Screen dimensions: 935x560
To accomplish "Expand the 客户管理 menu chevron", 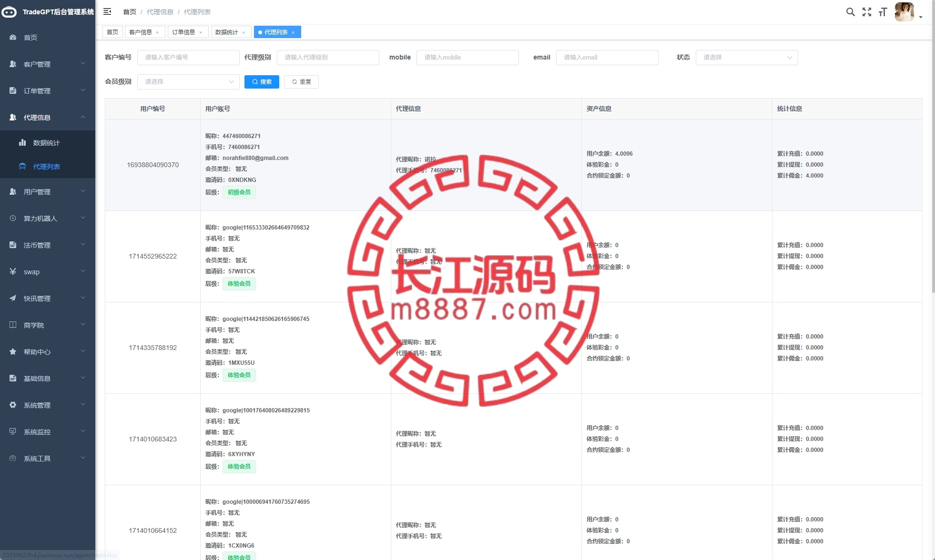I will [x=83, y=64].
